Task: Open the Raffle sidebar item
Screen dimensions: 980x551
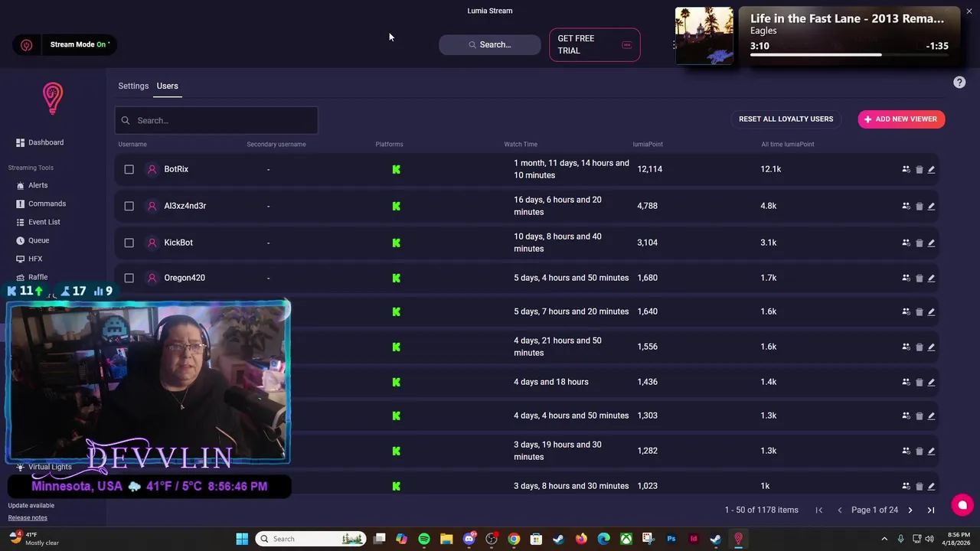Action: click(x=32, y=277)
